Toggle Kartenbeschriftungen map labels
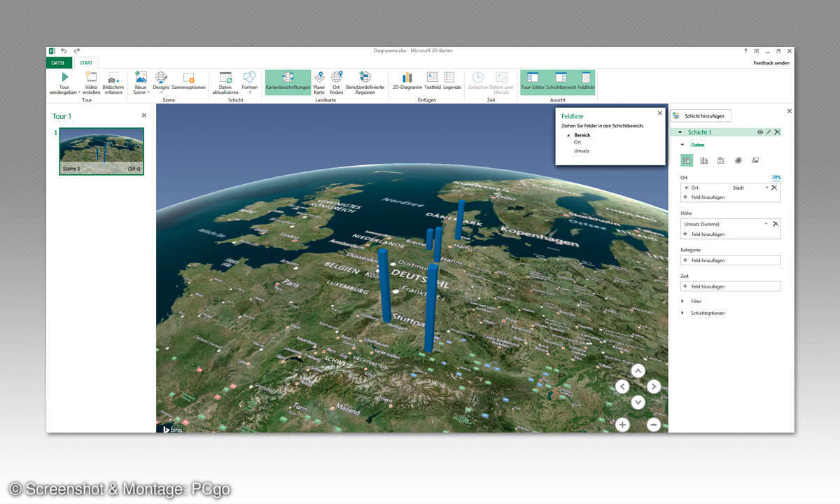Screen dimensions: 840x504 tap(288, 83)
